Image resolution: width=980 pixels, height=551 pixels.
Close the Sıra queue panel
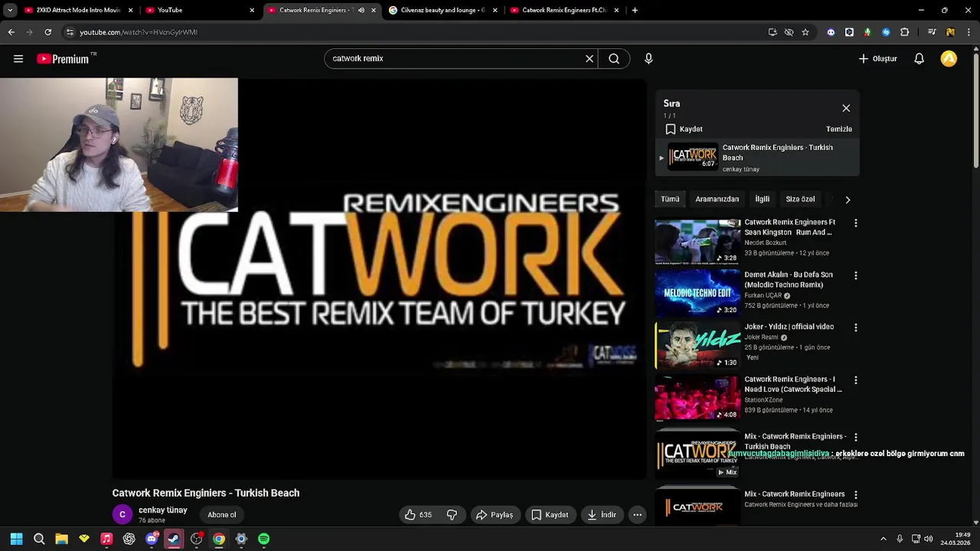click(x=846, y=109)
